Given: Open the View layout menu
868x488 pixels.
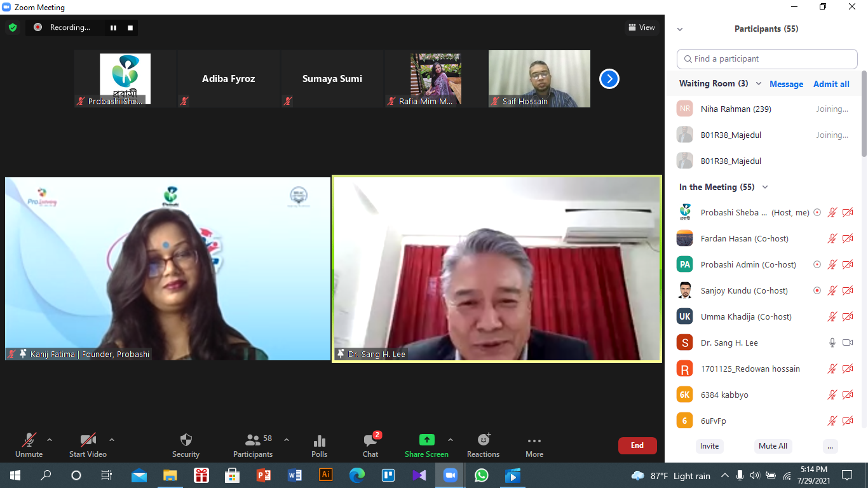Looking at the screenshot, I should 641,27.
